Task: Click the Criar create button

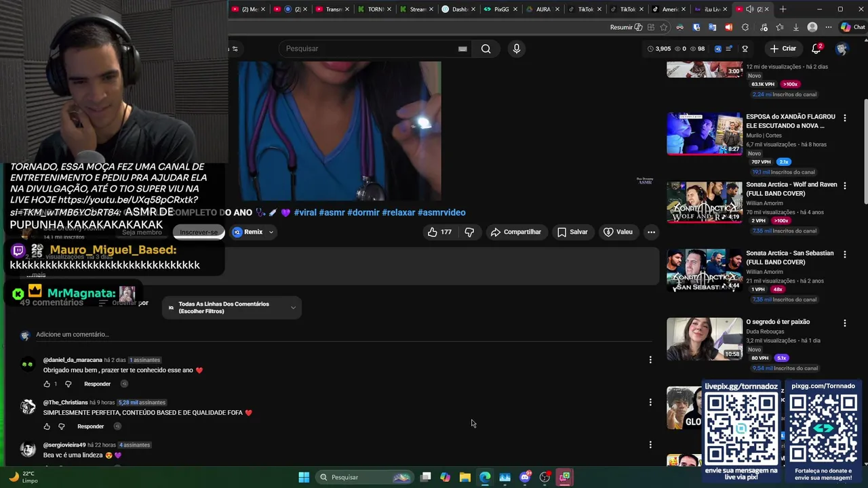Action: coord(783,49)
